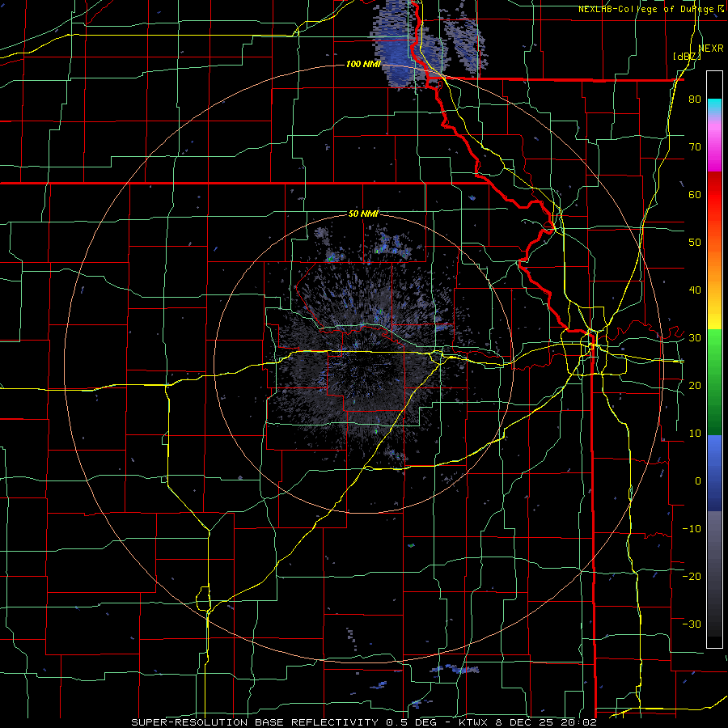Click the NEXR label above the scale
The height and width of the screenshot is (728, 728).
(711, 49)
